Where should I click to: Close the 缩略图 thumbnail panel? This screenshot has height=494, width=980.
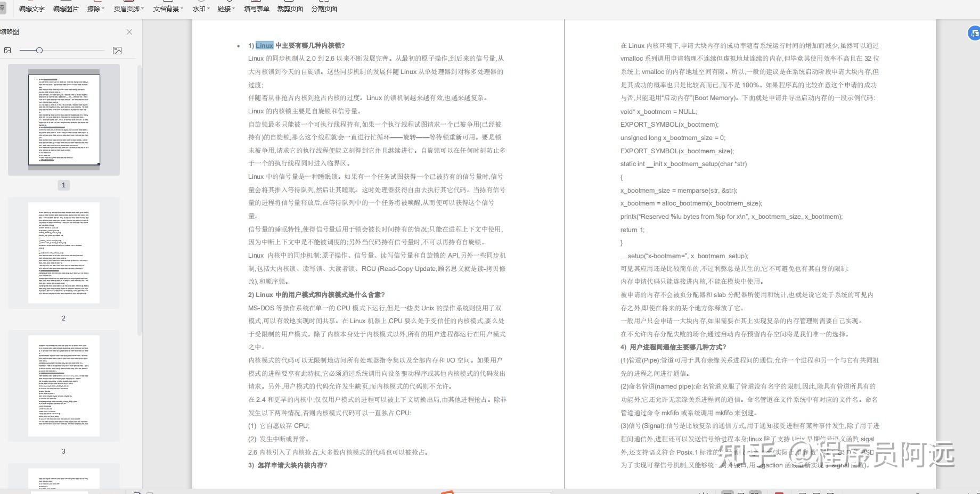pos(129,32)
